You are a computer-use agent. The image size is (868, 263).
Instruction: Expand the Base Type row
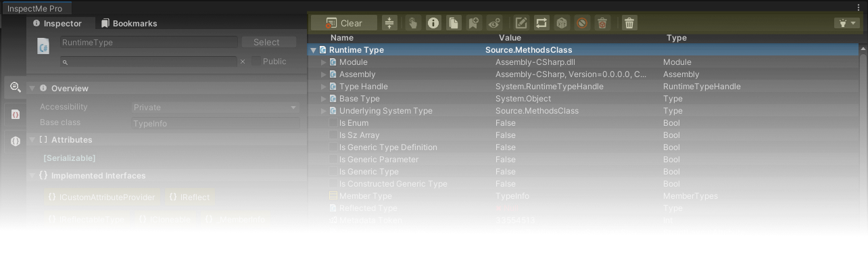[x=324, y=99]
